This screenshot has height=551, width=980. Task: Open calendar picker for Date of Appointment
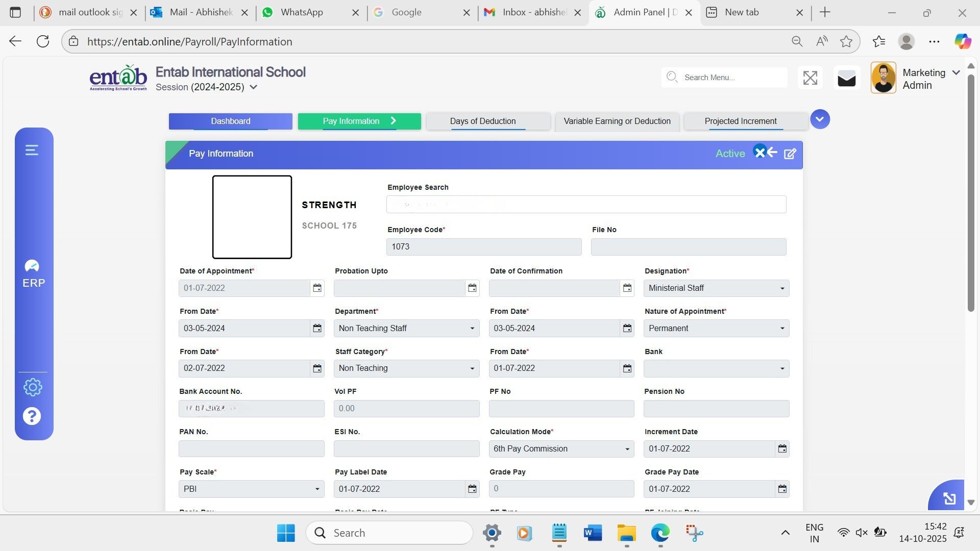click(317, 288)
